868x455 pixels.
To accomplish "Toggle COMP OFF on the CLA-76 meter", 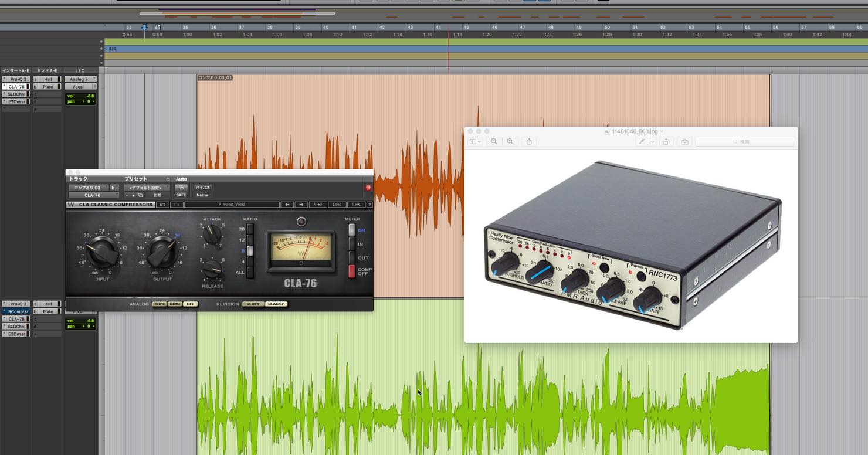I will pyautogui.click(x=352, y=271).
